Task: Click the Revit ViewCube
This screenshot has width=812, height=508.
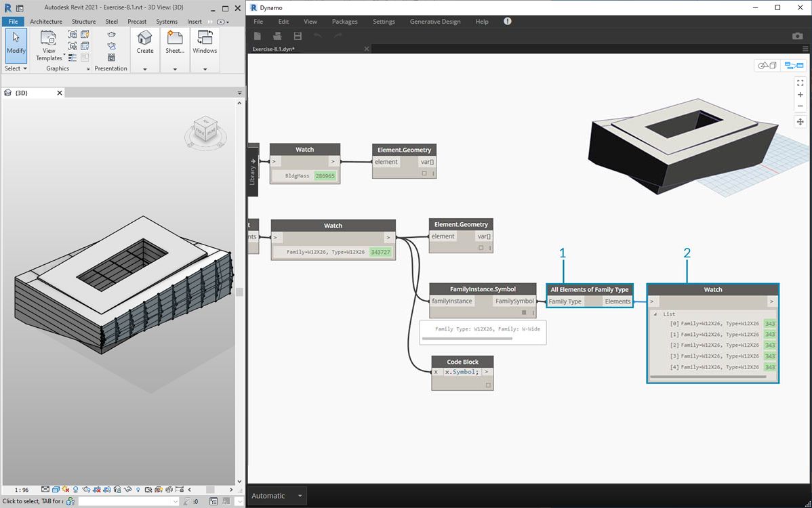Action: click(x=204, y=129)
